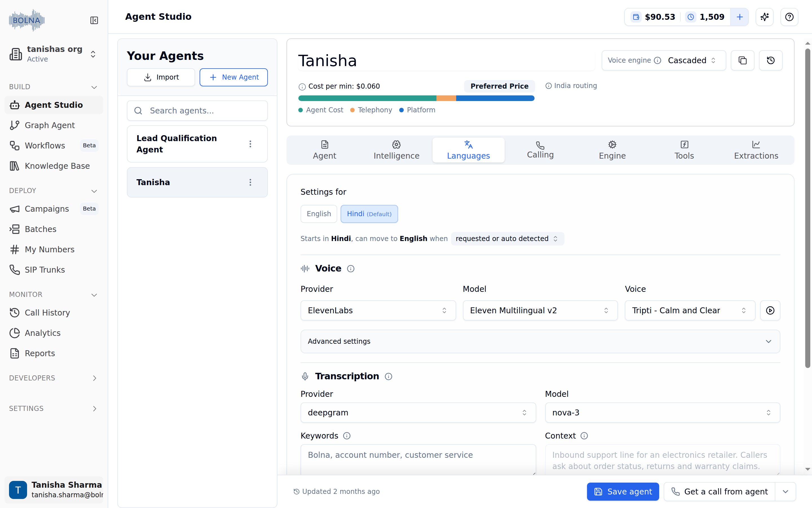
Task: Click the New Agent button
Action: click(233, 77)
